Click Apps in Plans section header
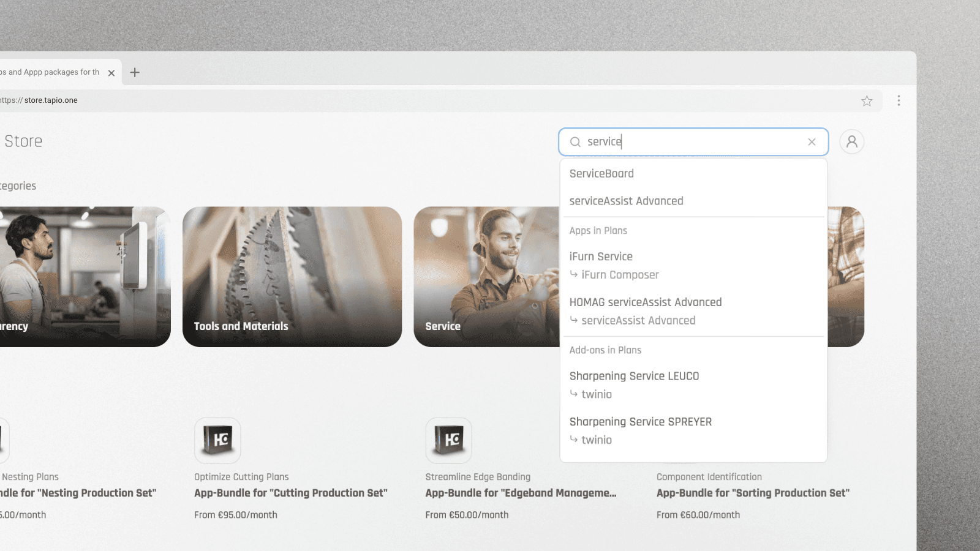 click(x=598, y=231)
